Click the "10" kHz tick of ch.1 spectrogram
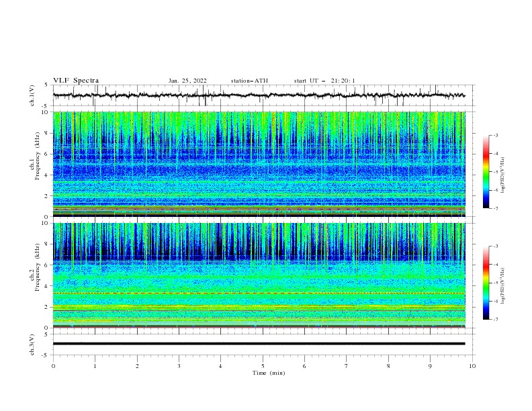532x411 pixels. pos(46,112)
